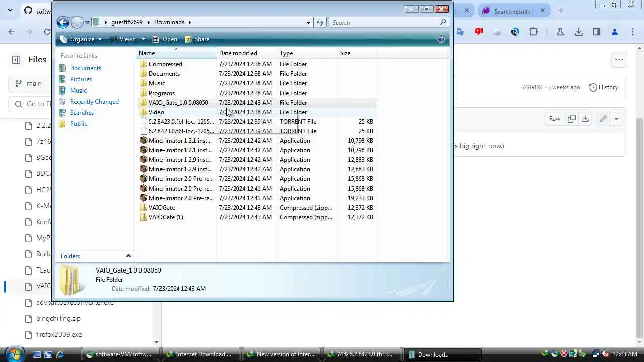Open Documents favorite link
This screenshot has width=644, height=362.
coord(86,68)
